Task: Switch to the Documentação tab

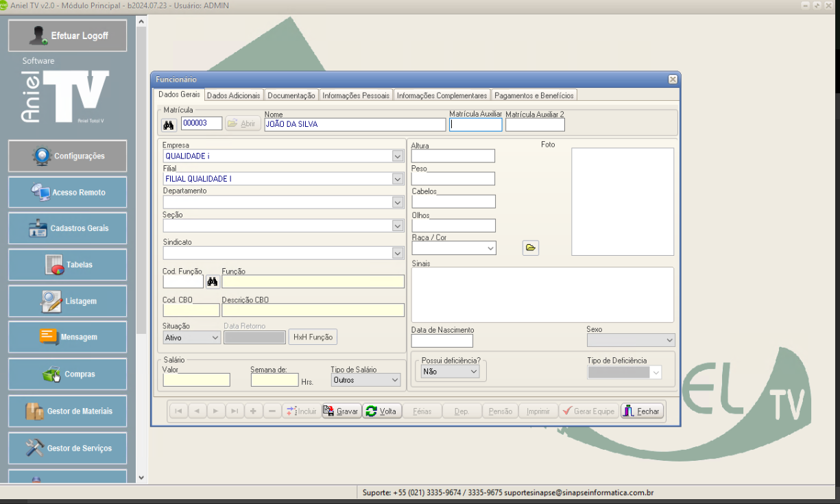Action: [x=291, y=95]
